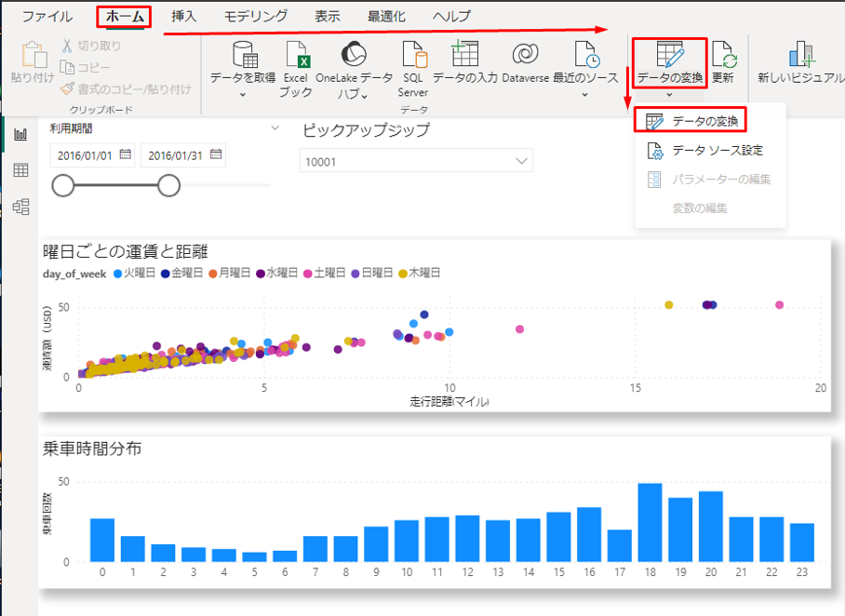Open the ピックアップジップ 10001 combo box
This screenshot has width=845, height=616.
pyautogui.click(x=417, y=161)
